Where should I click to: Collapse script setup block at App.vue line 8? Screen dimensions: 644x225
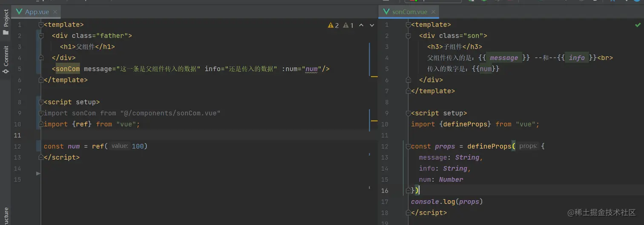point(41,103)
